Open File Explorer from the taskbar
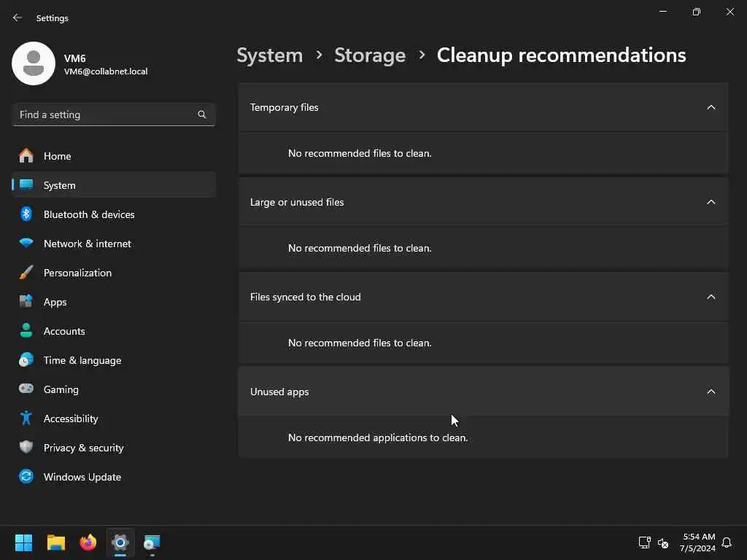 coord(56,542)
